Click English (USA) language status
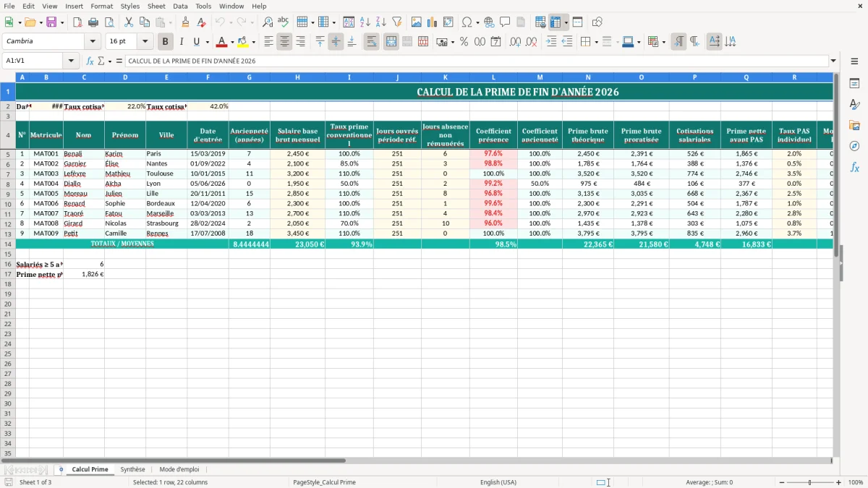This screenshot has height=488, width=868. click(498, 482)
